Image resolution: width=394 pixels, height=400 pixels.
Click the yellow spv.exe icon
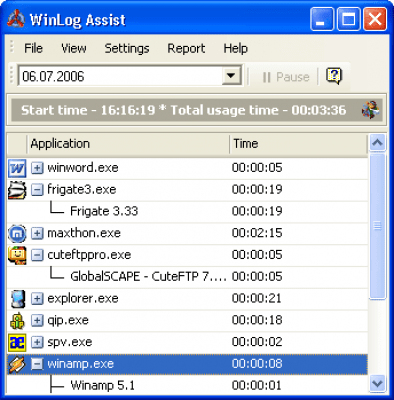coord(17,342)
